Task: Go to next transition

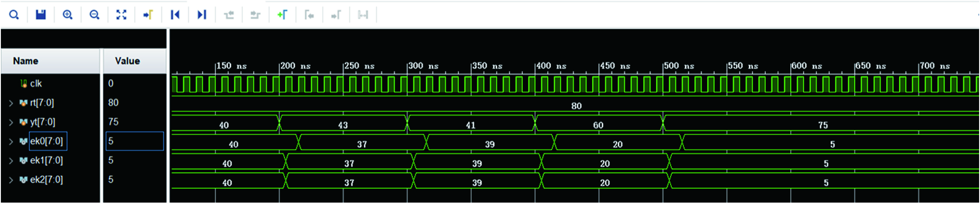Action: (x=255, y=15)
